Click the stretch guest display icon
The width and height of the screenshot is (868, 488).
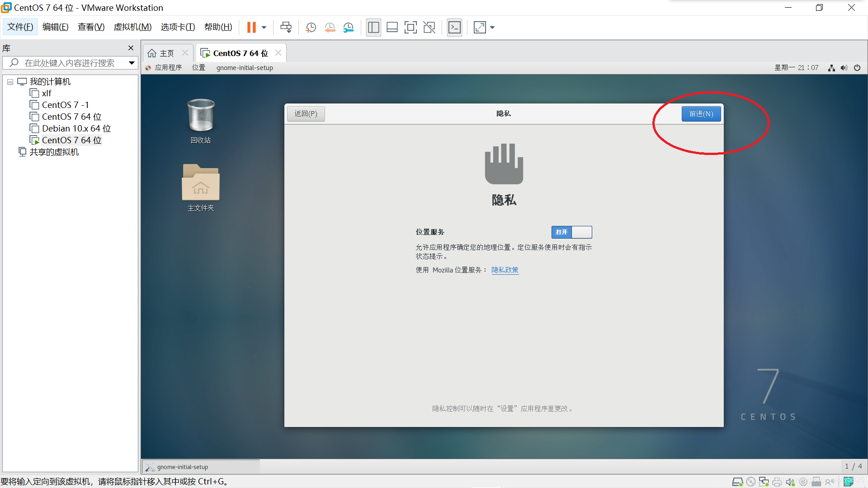(480, 28)
